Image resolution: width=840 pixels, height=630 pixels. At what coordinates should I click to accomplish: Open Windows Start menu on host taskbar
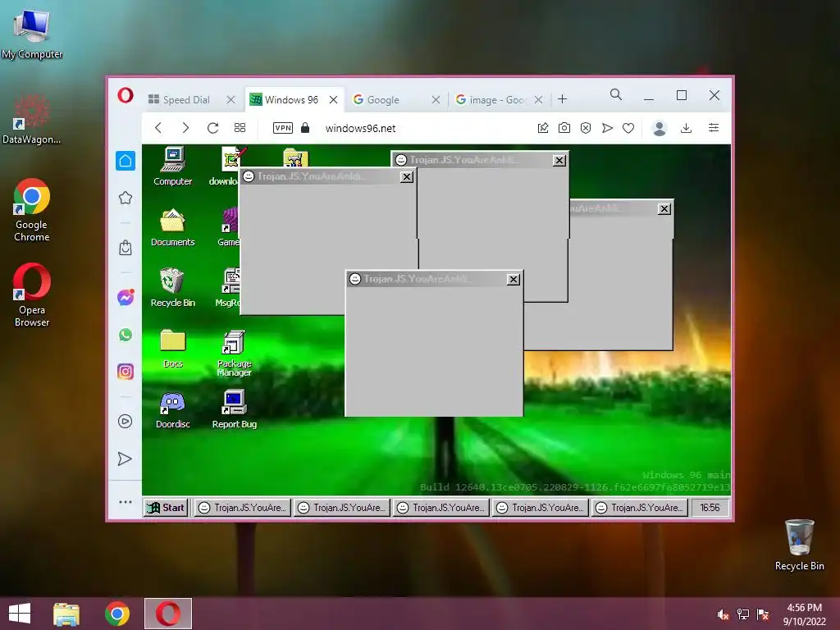pyautogui.click(x=20, y=614)
